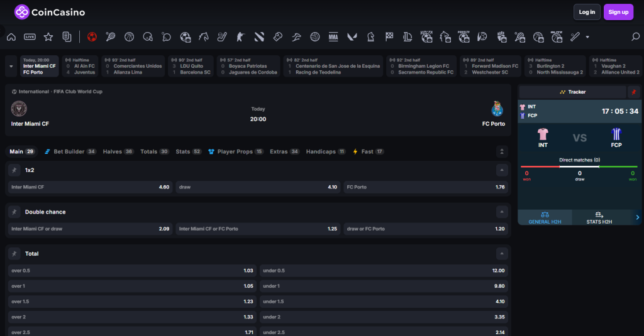Viewport: 644px width, 336px height.
Task: Bet on FC Porto at 1.76
Action: click(426, 187)
